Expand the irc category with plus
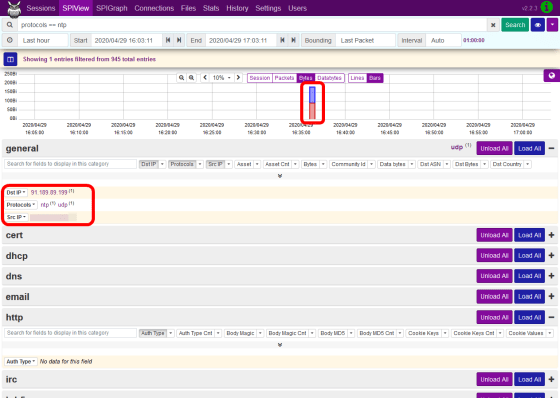Image resolution: width=560 pixels, height=398 pixels. click(551, 379)
